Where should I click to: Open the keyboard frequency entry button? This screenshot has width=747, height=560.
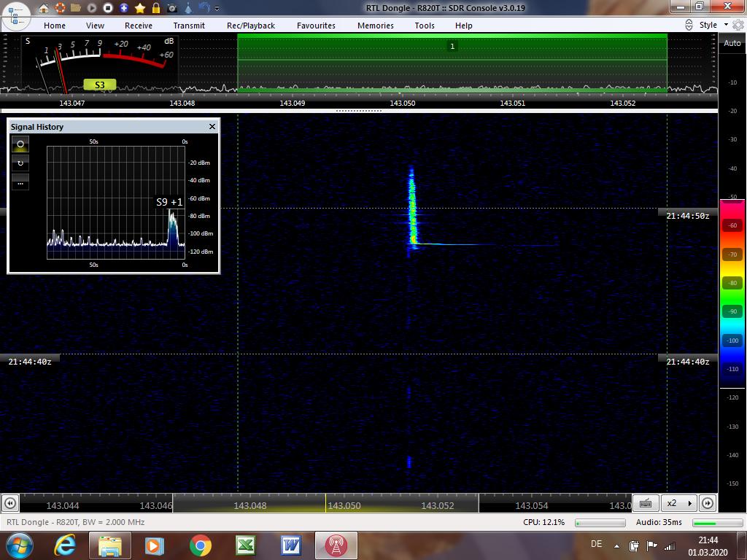point(646,503)
